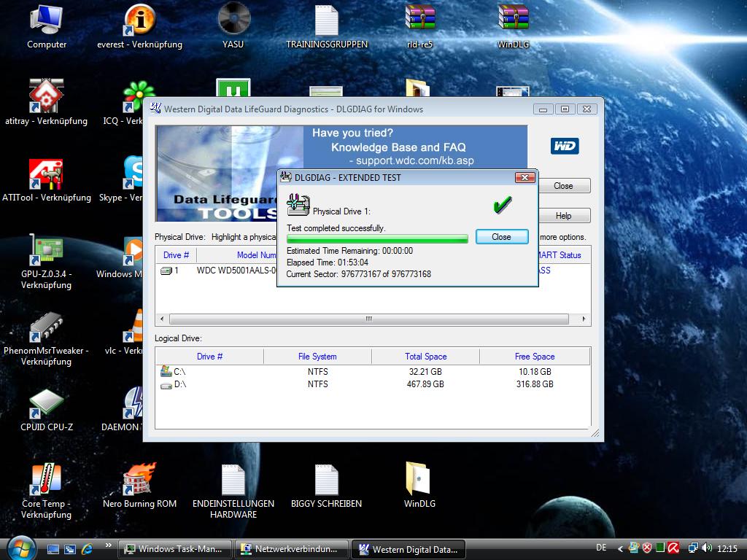Click the Help button

click(563, 216)
